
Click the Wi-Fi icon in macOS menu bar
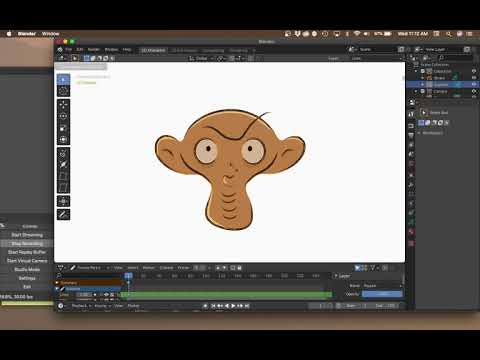357,34
